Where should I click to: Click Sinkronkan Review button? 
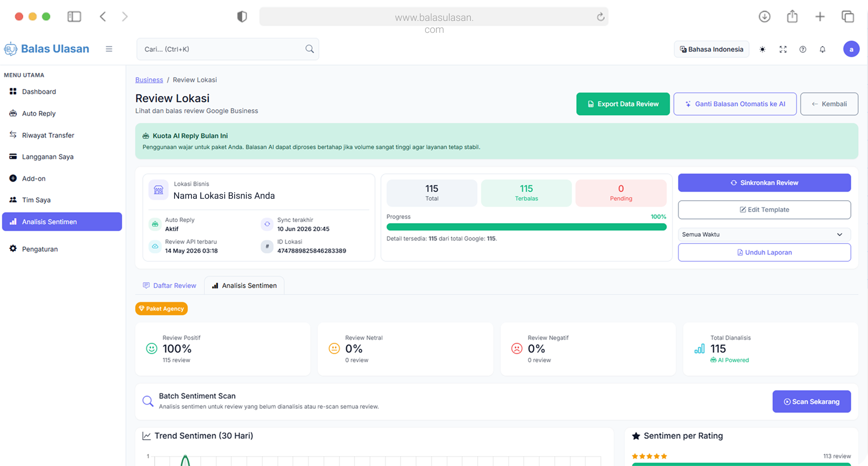tap(764, 183)
